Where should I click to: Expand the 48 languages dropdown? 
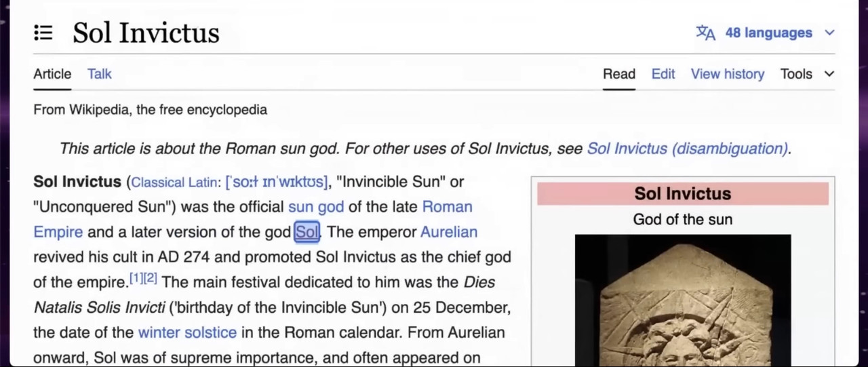click(x=829, y=33)
